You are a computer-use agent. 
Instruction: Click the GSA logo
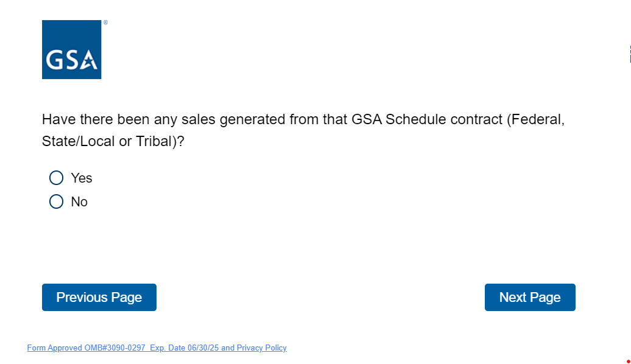coord(71,49)
